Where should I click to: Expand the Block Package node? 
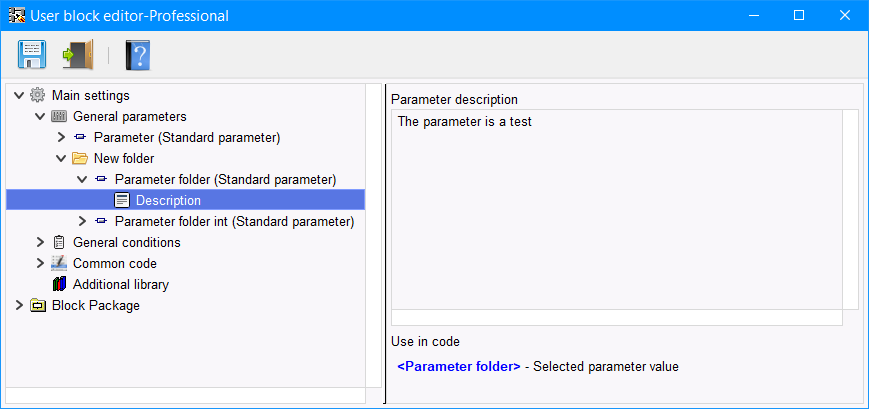coord(19,305)
